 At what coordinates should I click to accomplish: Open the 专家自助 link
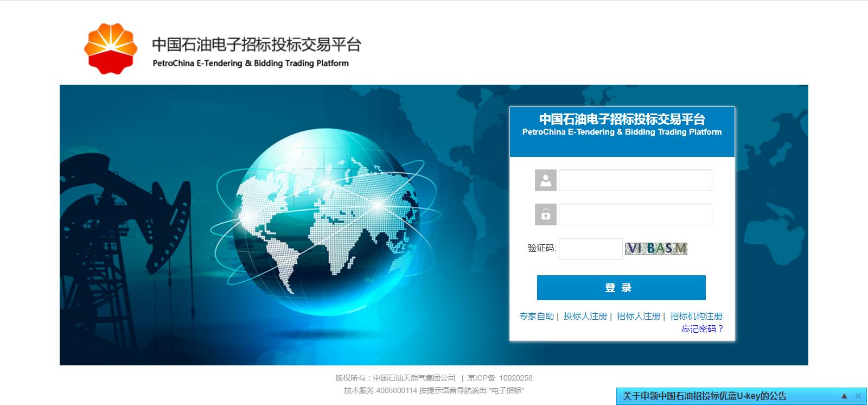point(537,316)
